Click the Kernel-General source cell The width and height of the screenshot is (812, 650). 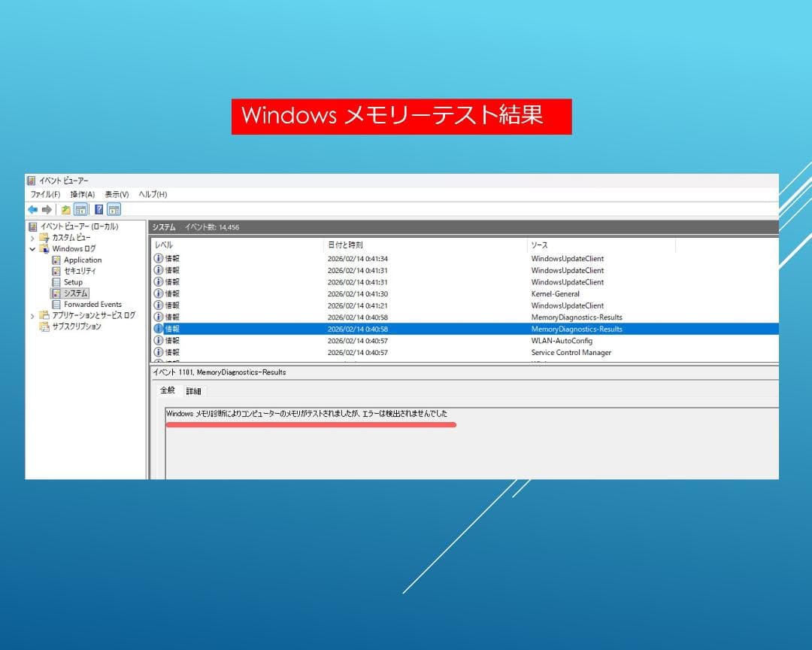[x=555, y=294]
